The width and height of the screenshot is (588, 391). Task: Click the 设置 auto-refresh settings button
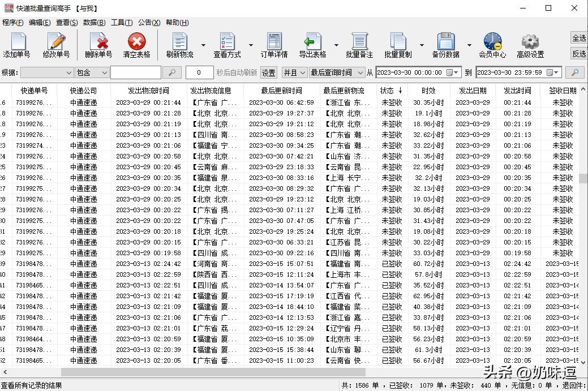268,72
